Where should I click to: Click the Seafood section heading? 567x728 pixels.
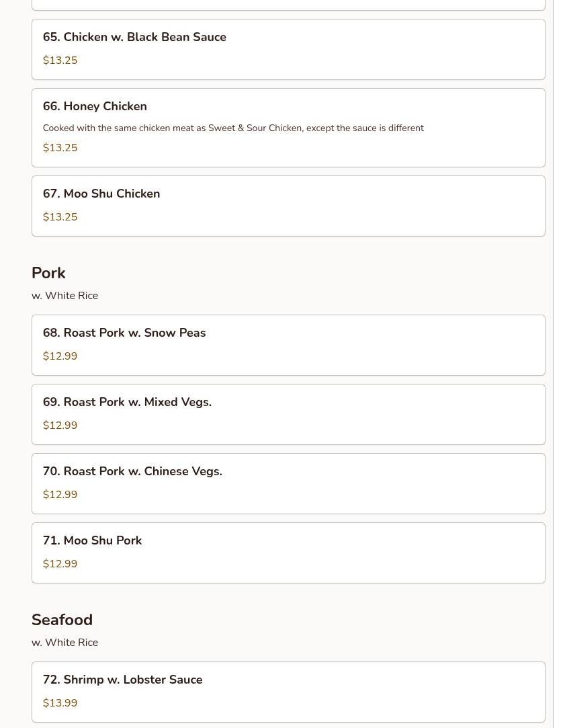62,619
